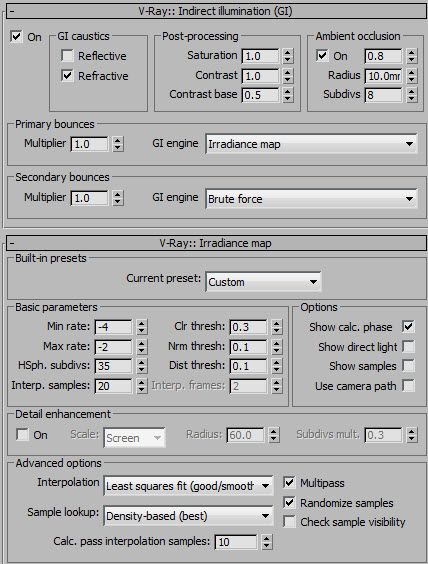Click the Secondary bounces Multiplier spinner
The image size is (428, 564).
(x=118, y=198)
